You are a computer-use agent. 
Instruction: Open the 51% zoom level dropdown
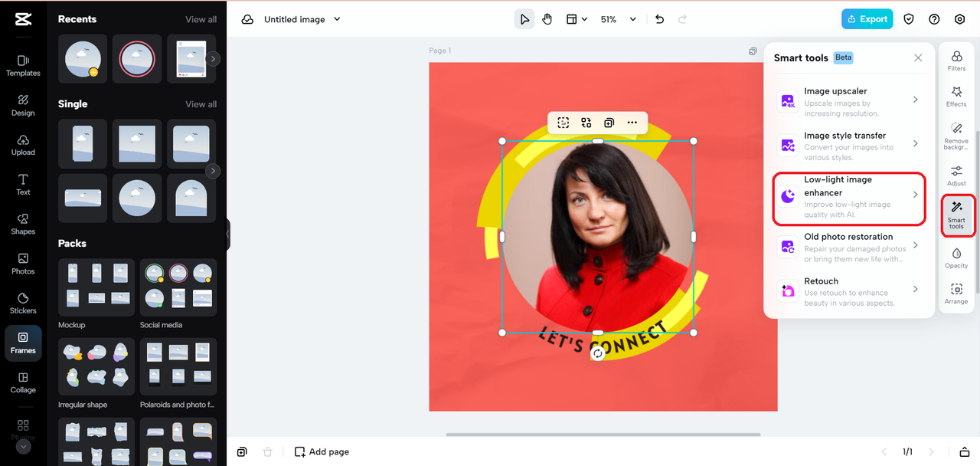pyautogui.click(x=619, y=19)
